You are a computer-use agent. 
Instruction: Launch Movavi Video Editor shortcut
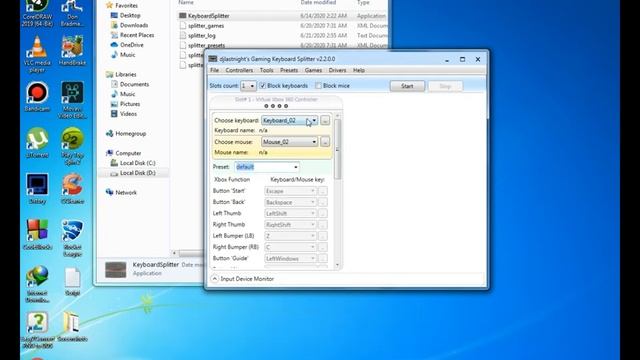pos(72,100)
